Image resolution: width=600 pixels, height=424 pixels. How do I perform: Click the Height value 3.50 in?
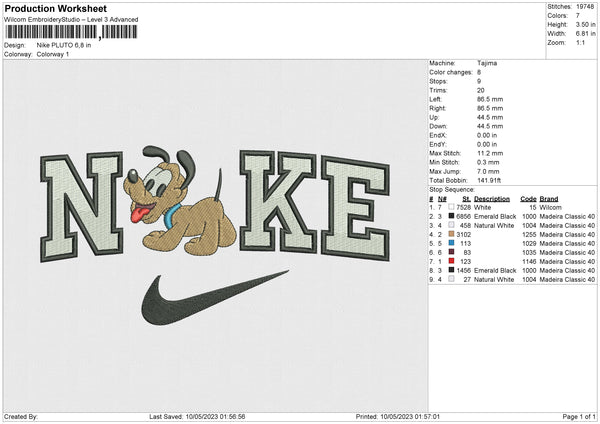click(x=585, y=24)
